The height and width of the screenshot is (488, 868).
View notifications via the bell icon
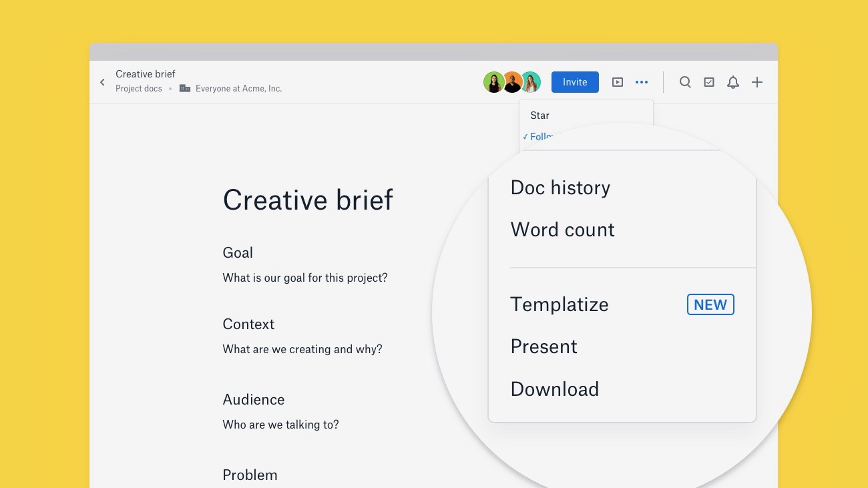tap(733, 82)
